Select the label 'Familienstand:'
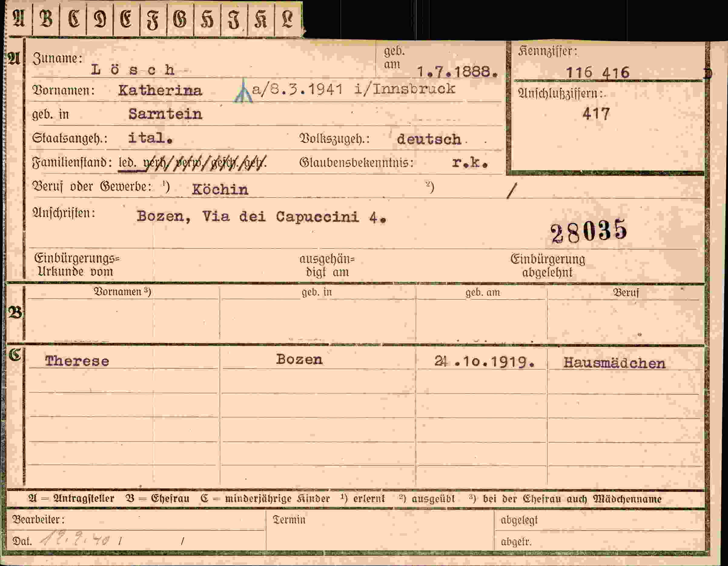Screen dimensions: 728x566 pos(72,162)
